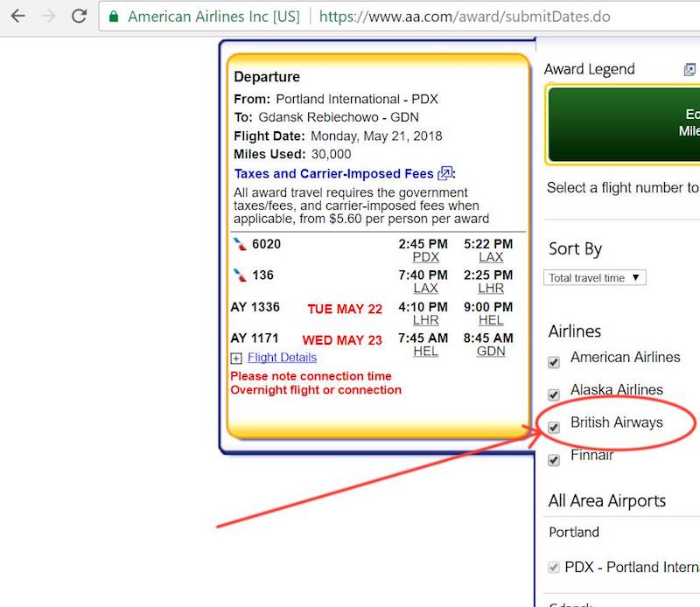Click the LAX airport link under 7:40 PM
Screen dimensions: 700x607
[x=425, y=288]
